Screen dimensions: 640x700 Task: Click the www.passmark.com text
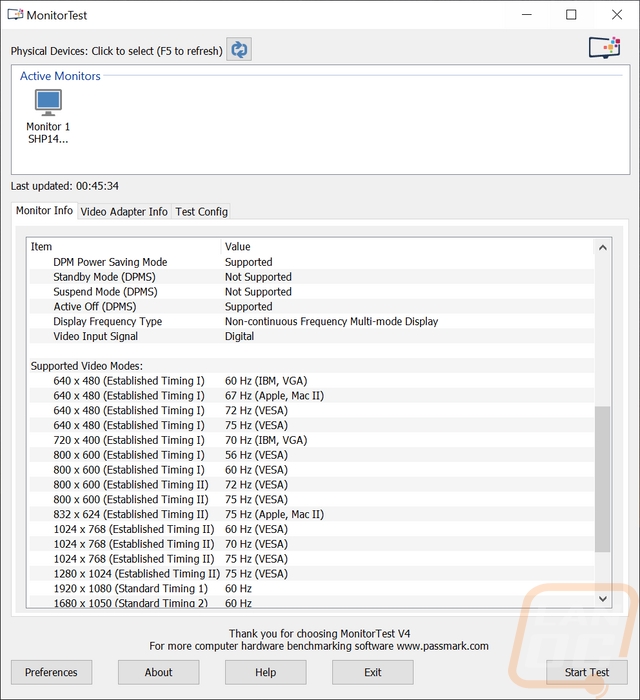pos(442,646)
